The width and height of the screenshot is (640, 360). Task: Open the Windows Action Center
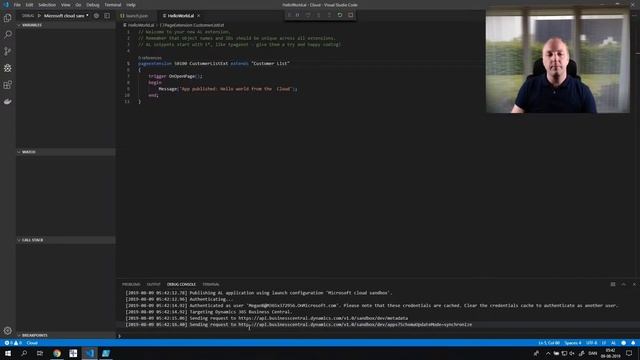pos(629,353)
